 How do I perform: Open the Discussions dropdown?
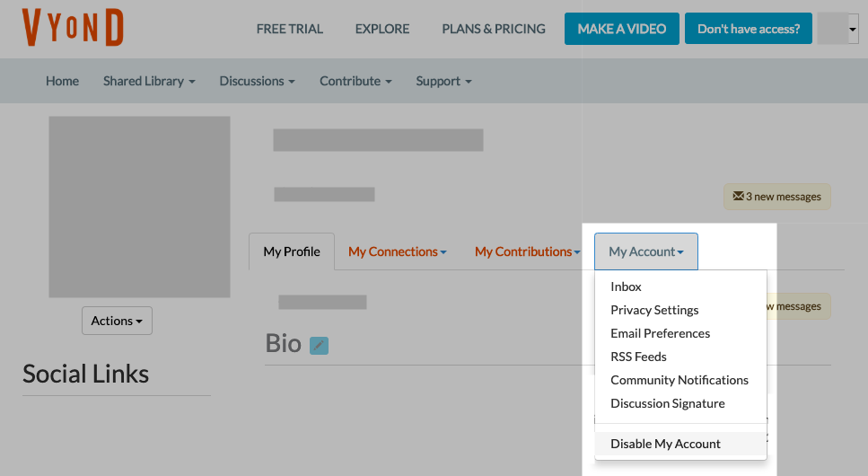(x=257, y=81)
